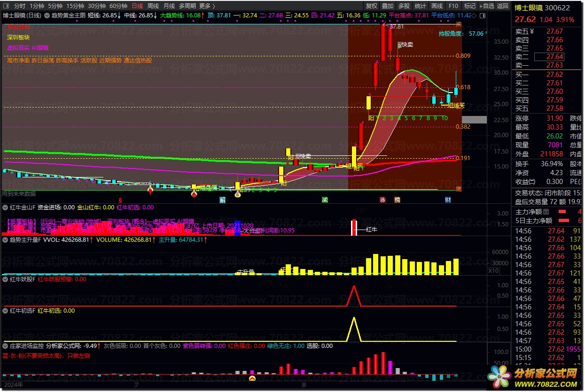This screenshot has width=585, height=392.
Task: Click the 深圳板块 label on chart
Action: 18,37
